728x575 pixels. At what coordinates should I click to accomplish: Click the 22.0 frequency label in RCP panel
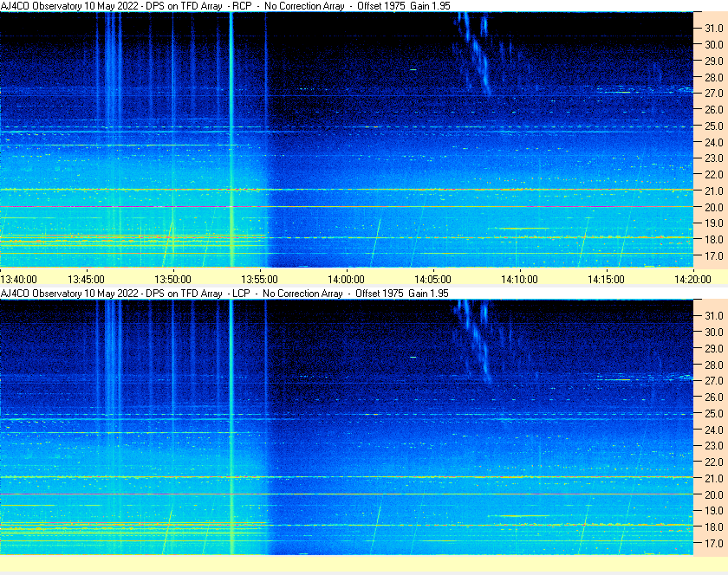pos(714,175)
